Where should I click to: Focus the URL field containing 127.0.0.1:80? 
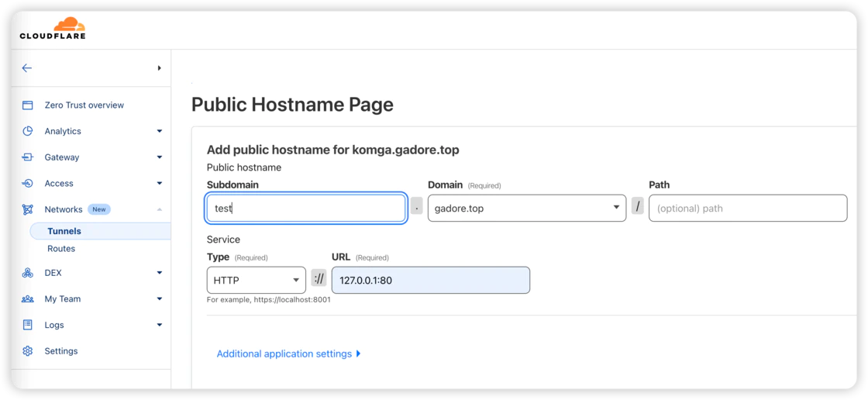coord(430,281)
